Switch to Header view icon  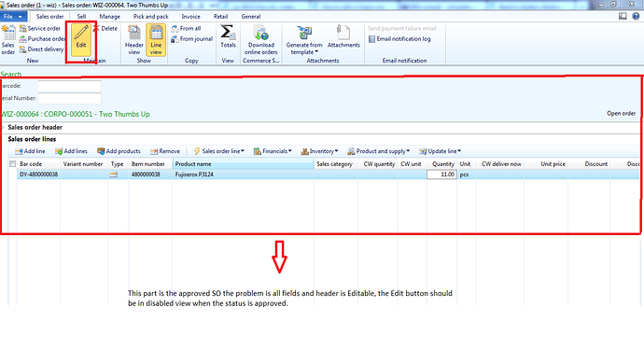click(x=134, y=33)
